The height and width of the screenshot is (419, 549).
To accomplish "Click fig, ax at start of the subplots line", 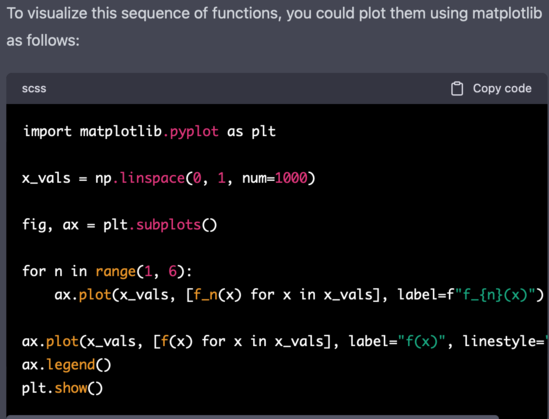I will pyautogui.click(x=50, y=225).
